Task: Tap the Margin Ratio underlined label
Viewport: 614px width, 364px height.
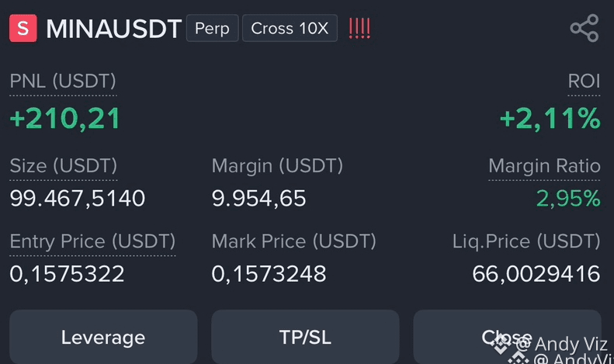Action: 544,166
